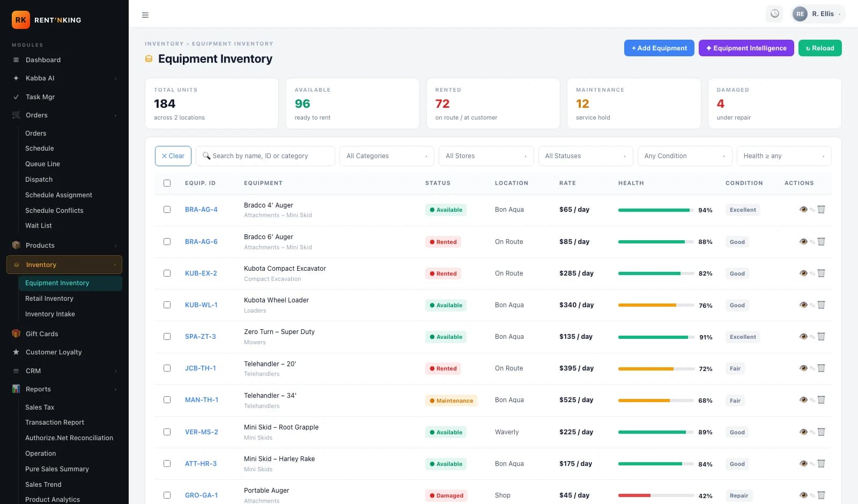
Task: Open the BRA-AG-4 equipment ID link
Action: tap(201, 210)
